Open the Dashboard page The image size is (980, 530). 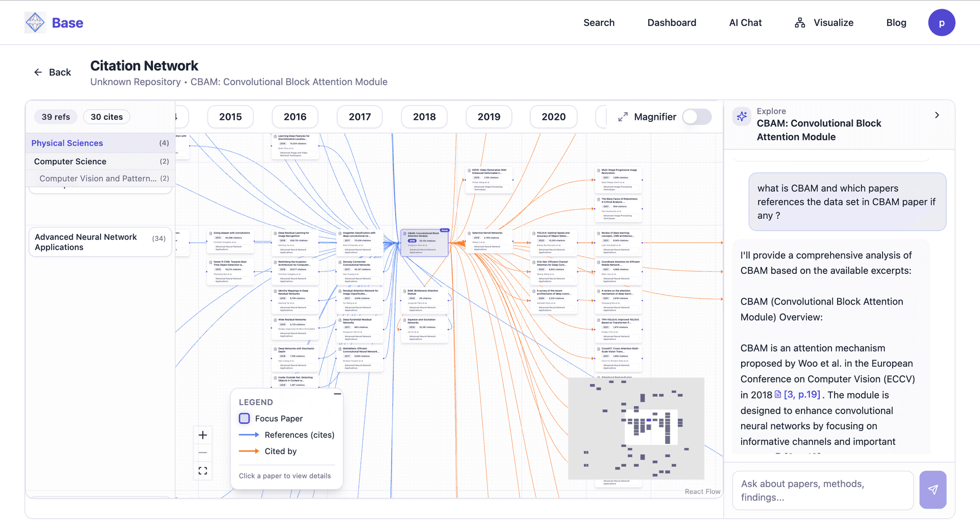[672, 22]
